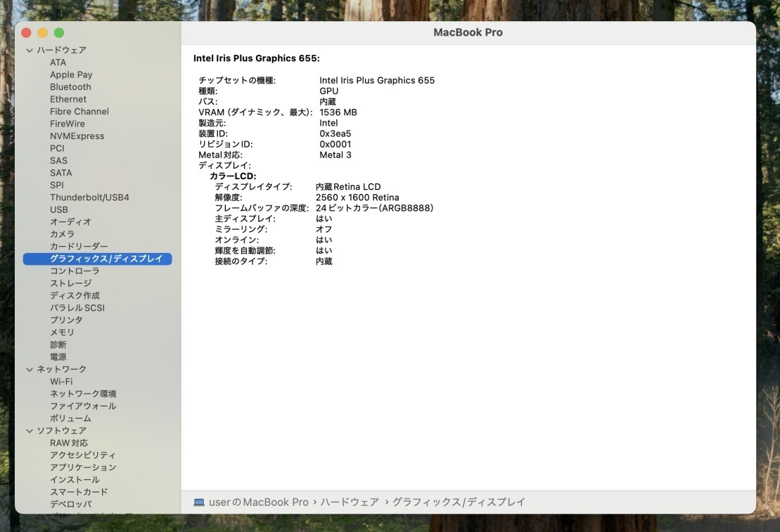Image resolution: width=780 pixels, height=532 pixels.
Task: Click the laptop icon in the path bar
Action: 199,502
